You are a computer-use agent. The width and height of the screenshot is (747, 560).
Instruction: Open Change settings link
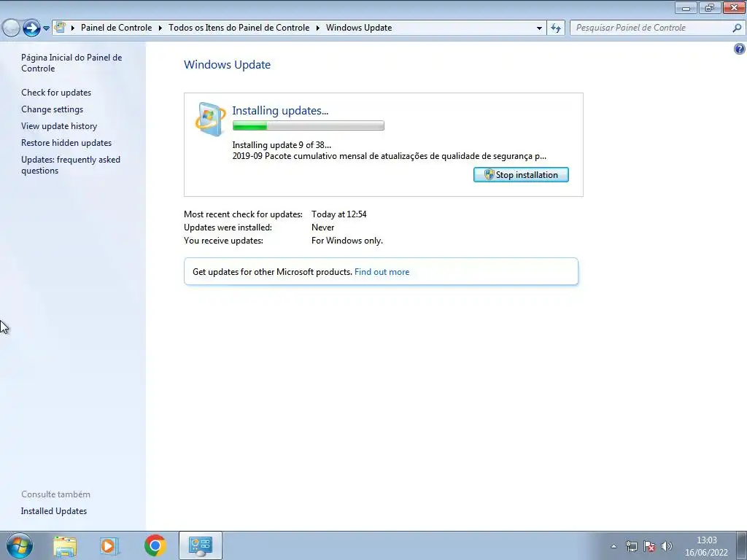pyautogui.click(x=52, y=109)
